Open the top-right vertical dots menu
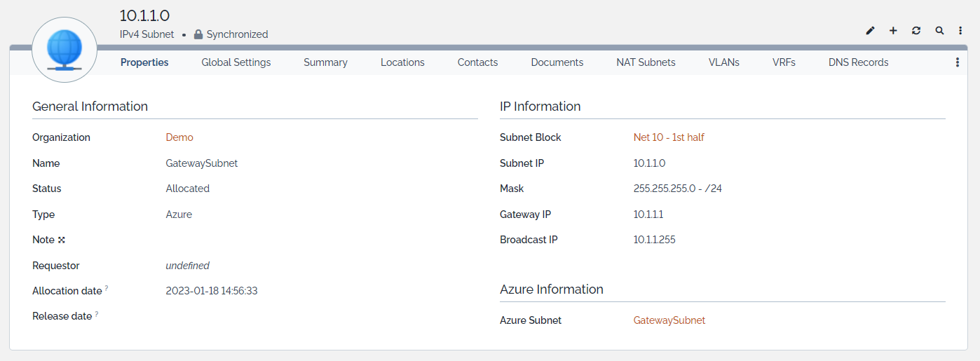Image resolution: width=980 pixels, height=361 pixels. point(960,31)
